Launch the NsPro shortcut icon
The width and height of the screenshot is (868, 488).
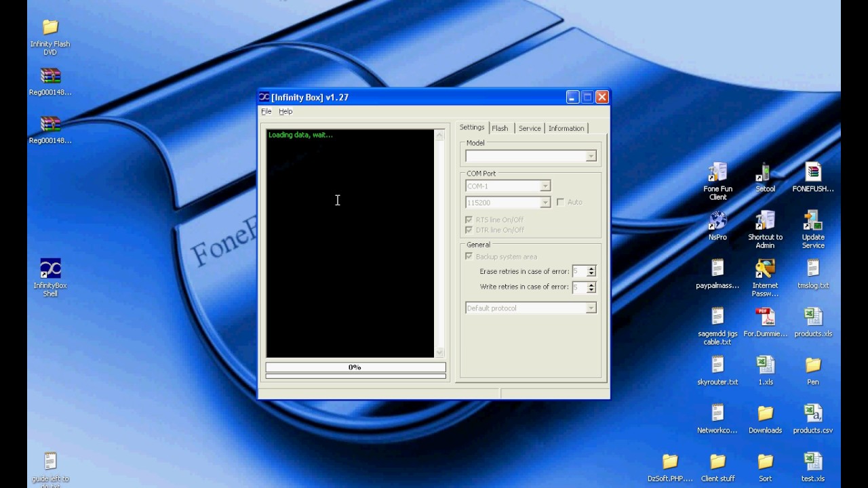717,220
